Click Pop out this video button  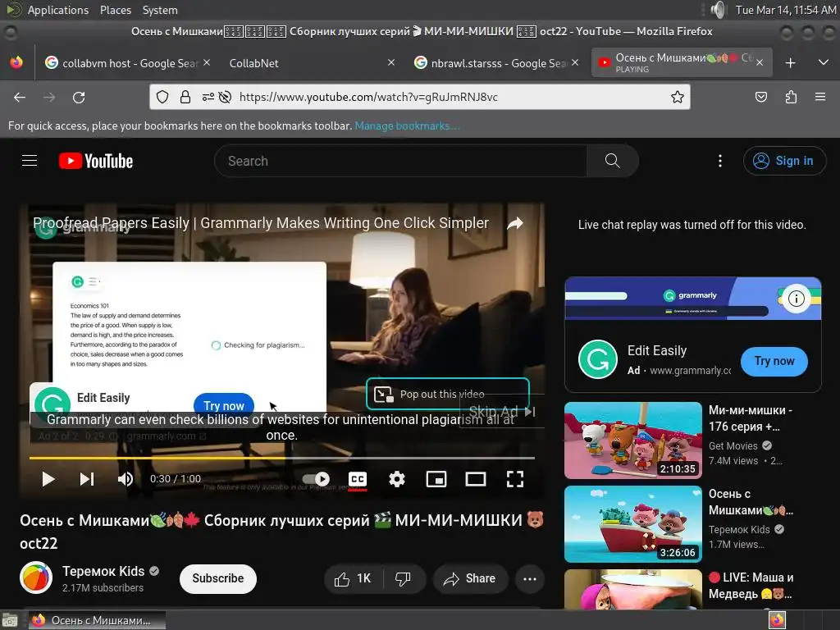(x=448, y=394)
